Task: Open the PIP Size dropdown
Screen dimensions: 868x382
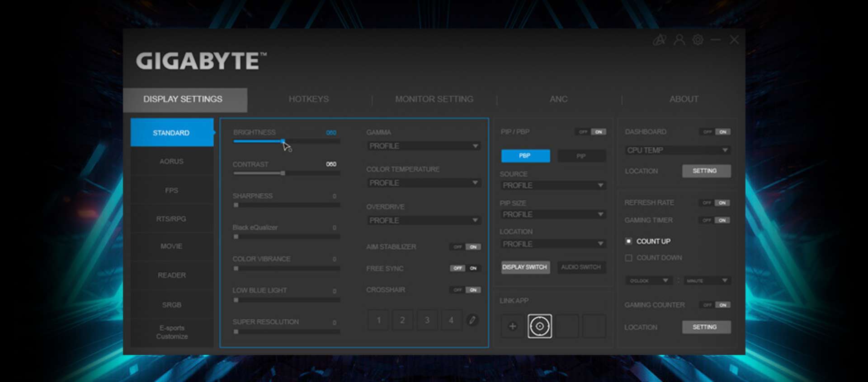Action: (553, 214)
